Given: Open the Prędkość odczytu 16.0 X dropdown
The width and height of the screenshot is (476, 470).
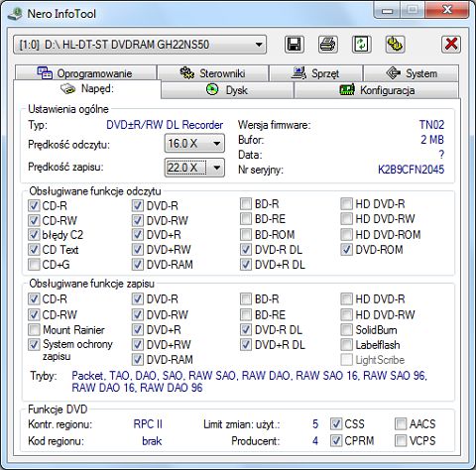Looking at the screenshot, I should 194,144.
